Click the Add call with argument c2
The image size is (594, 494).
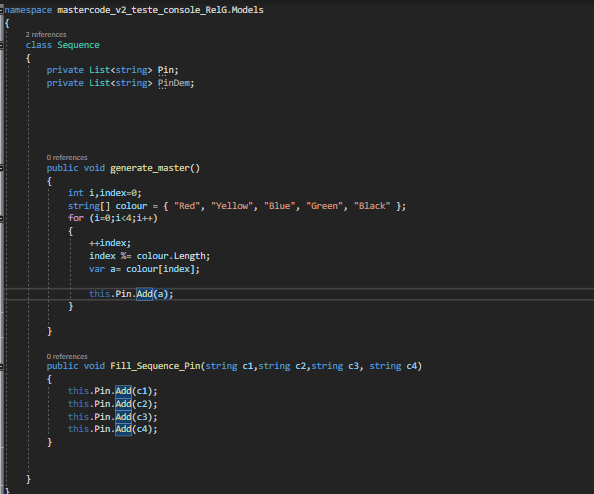123,404
